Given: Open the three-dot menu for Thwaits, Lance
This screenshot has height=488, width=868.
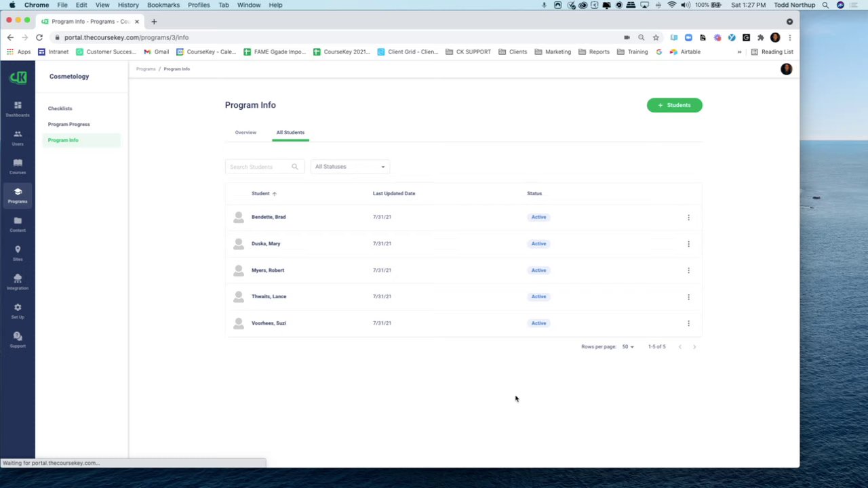Looking at the screenshot, I should [x=688, y=297].
